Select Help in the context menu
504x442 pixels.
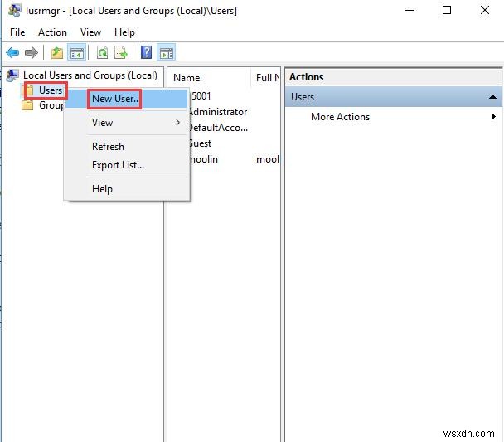[x=127, y=189]
